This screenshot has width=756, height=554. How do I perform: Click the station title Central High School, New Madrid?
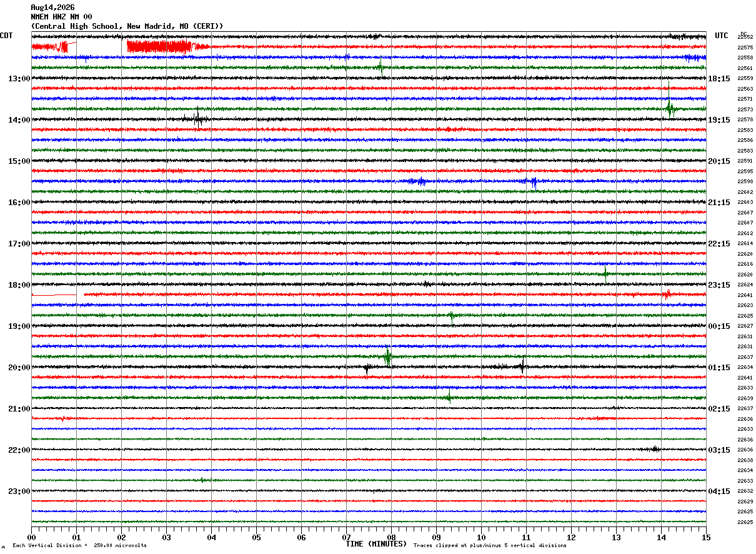point(127,26)
